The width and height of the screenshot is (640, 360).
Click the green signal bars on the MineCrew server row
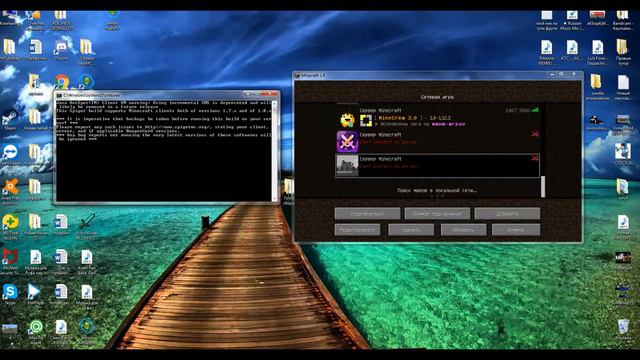pyautogui.click(x=535, y=110)
